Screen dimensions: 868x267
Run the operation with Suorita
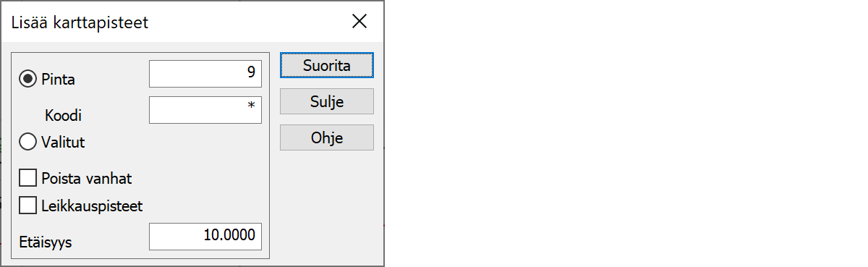[327, 65]
